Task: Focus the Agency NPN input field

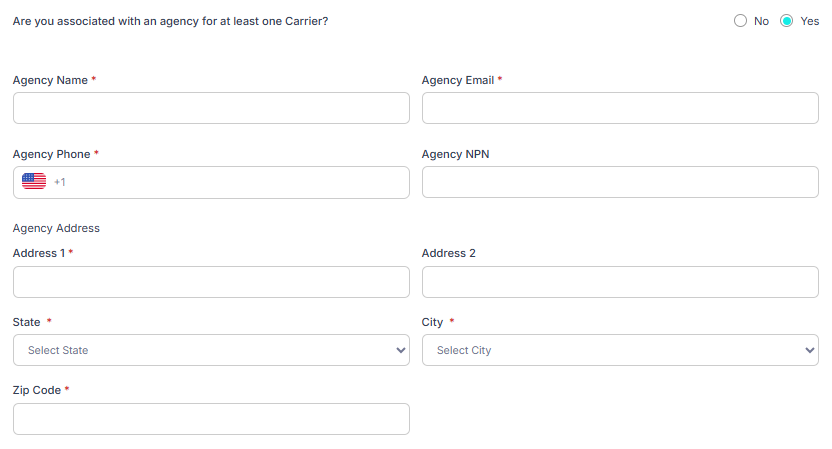Action: tap(620, 182)
